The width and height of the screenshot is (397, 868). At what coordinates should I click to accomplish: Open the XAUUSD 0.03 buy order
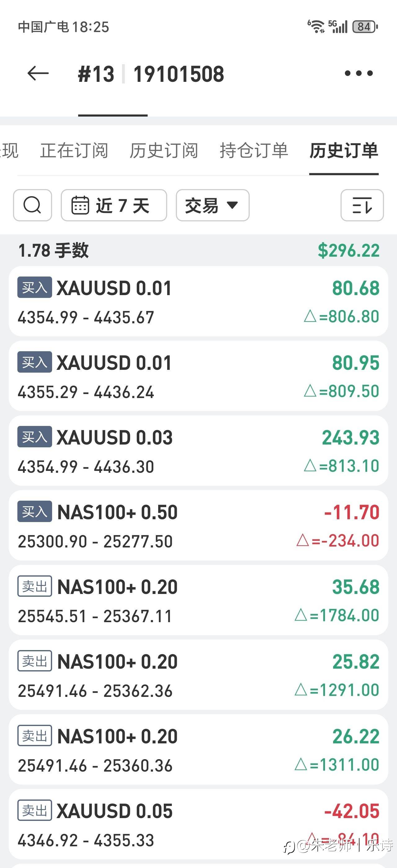(x=198, y=451)
